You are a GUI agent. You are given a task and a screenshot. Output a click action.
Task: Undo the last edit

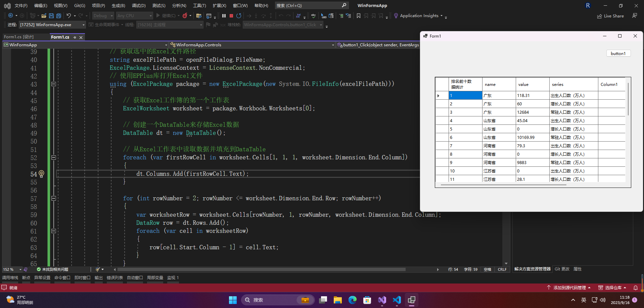[69, 16]
